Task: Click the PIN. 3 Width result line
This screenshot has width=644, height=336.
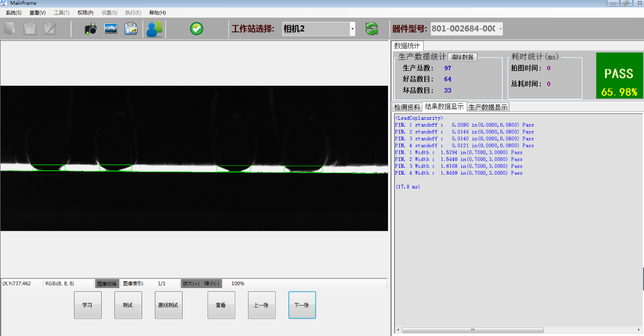Action: tap(458, 166)
